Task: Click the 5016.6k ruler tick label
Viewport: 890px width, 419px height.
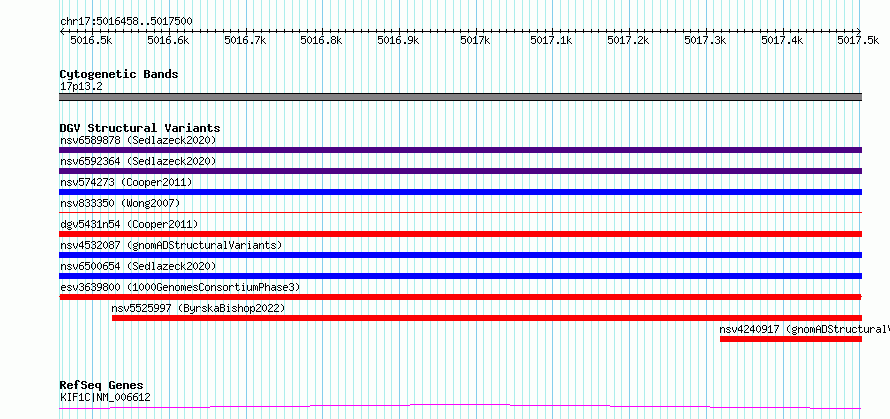Action: tap(167, 40)
